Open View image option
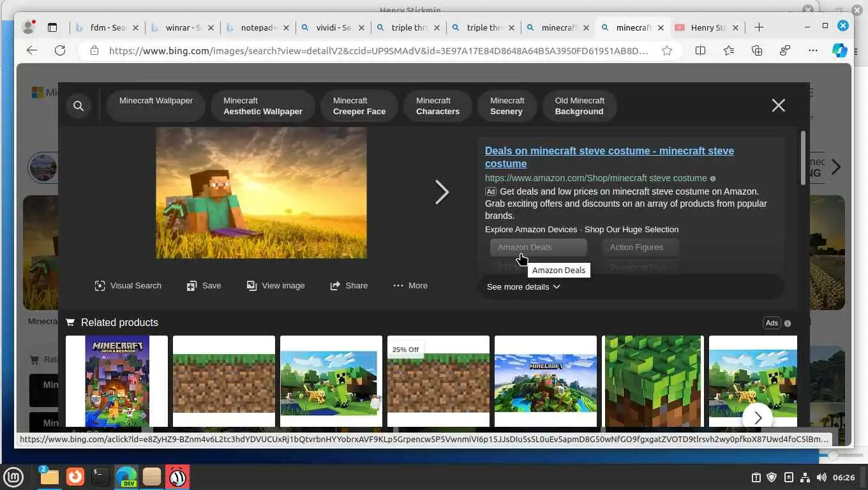868x490 pixels. (x=276, y=286)
